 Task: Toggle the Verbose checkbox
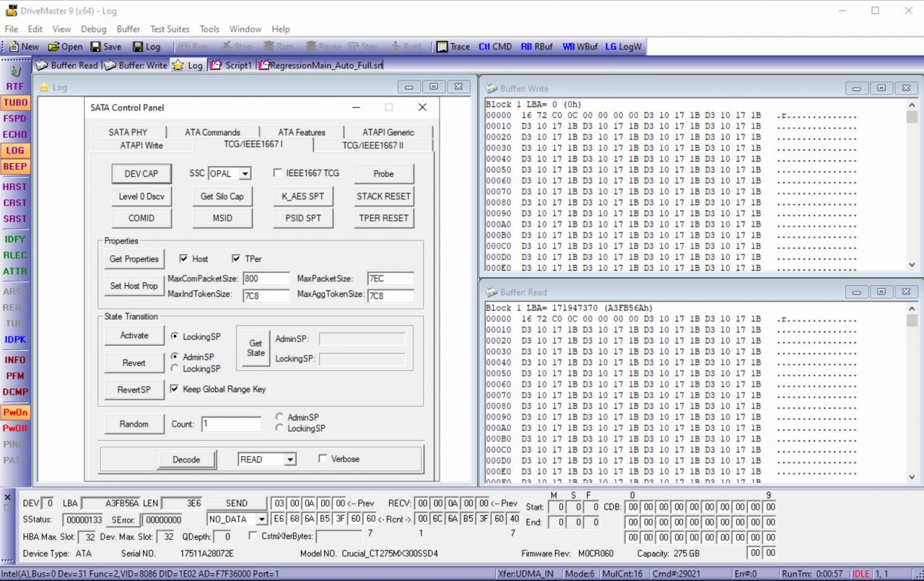tap(323, 459)
